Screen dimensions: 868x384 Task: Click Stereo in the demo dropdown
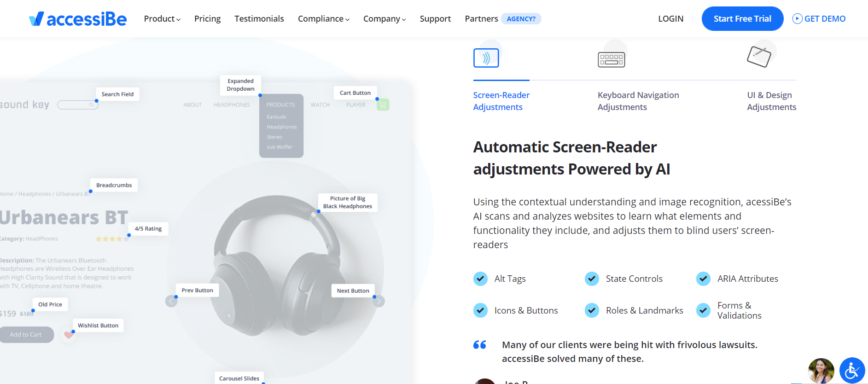point(274,137)
